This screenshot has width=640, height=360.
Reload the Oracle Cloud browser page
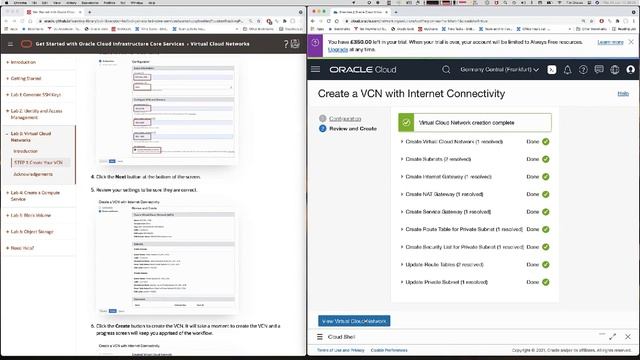(x=329, y=21)
